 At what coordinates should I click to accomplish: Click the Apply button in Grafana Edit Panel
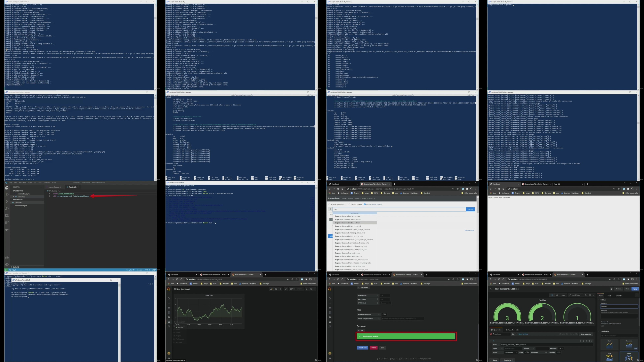(x=635, y=289)
